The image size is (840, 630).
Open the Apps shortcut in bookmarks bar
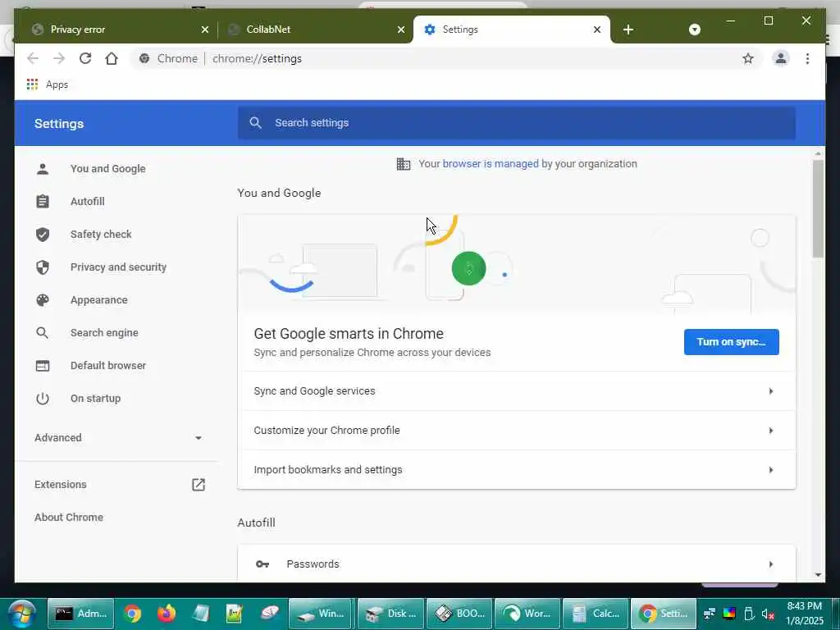click(x=47, y=84)
